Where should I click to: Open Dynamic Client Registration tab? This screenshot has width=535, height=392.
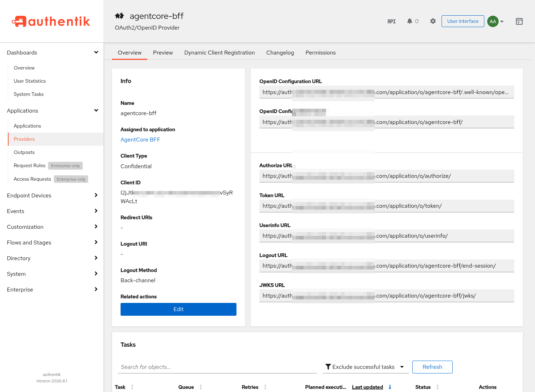point(219,53)
